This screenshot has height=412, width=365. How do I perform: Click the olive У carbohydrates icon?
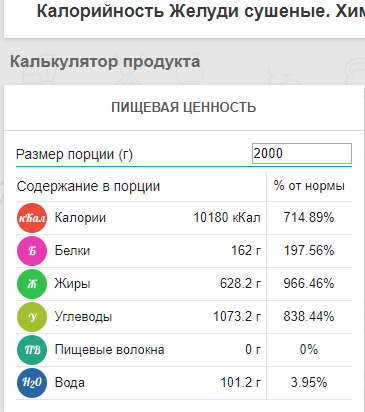tap(32, 317)
